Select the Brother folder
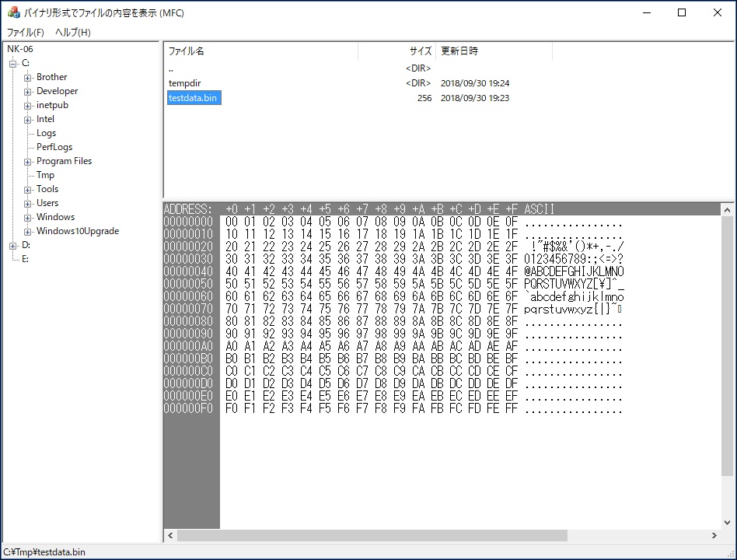 pyautogui.click(x=52, y=77)
